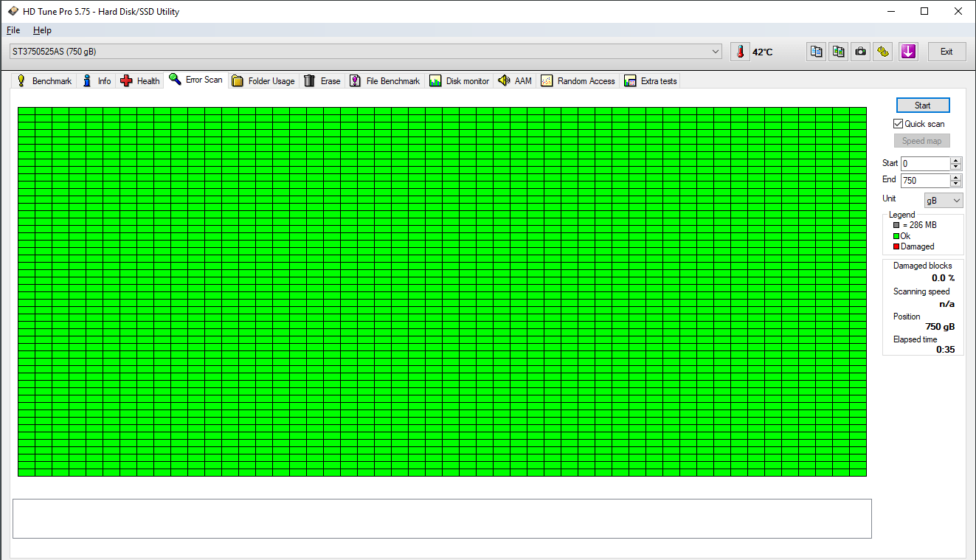Click the Elapsed time 0:35 value
Screen dimensions: 976x560
click(946, 350)
